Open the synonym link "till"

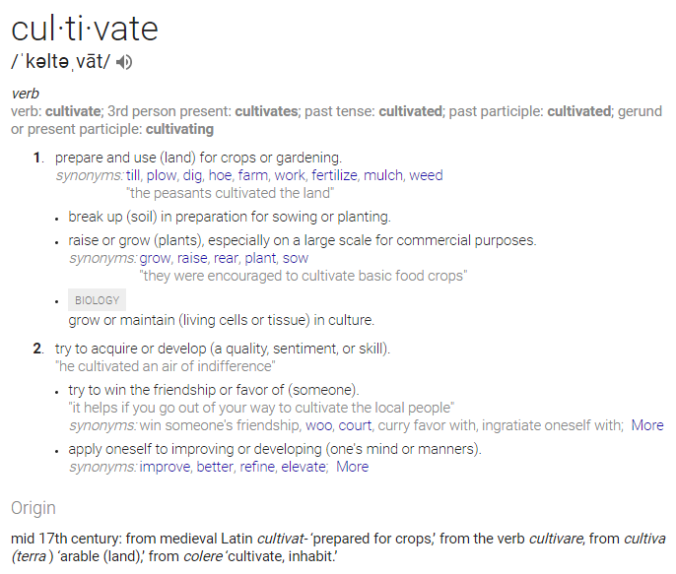point(133,175)
